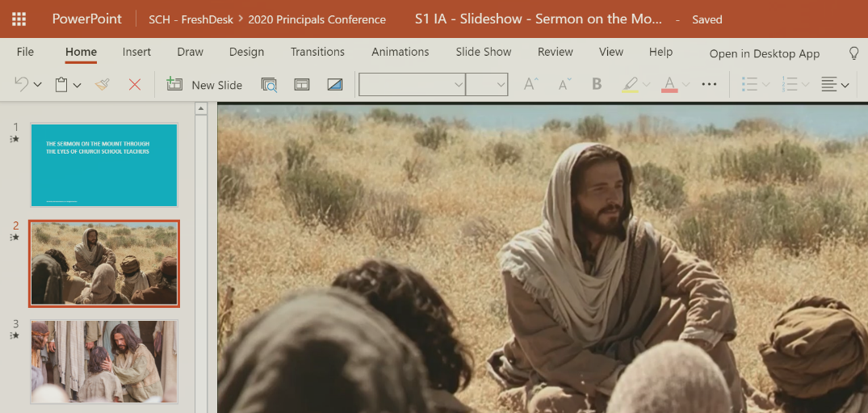Expand the Undo dropdown arrow
The image size is (868, 413).
tap(38, 85)
